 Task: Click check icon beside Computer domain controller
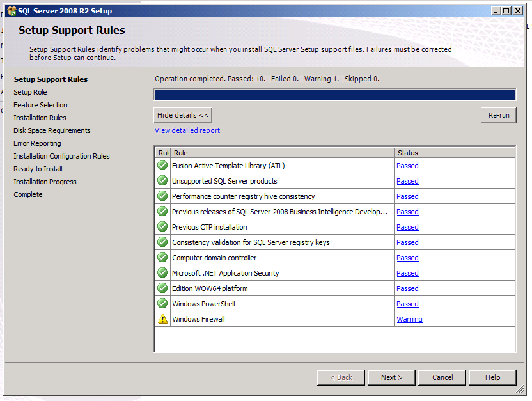click(162, 257)
